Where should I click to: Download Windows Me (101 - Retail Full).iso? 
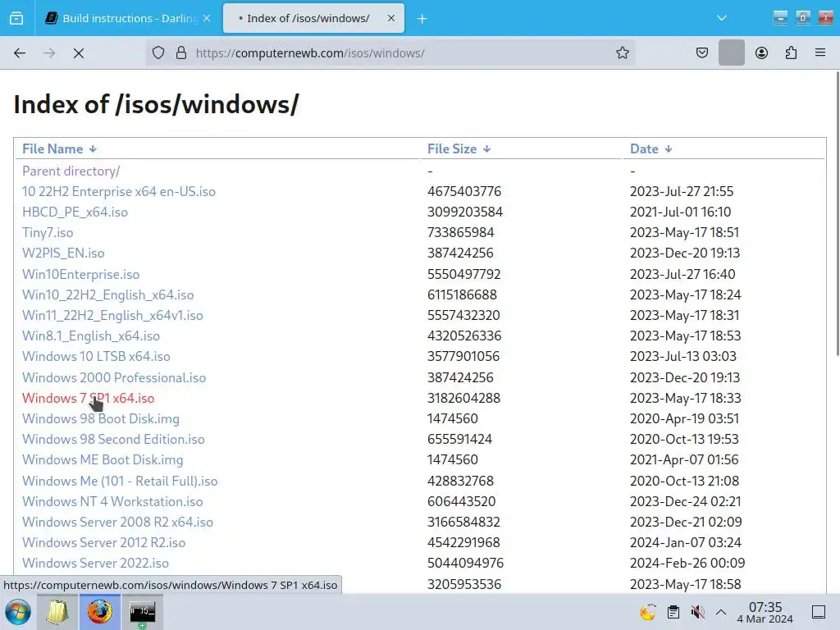coord(120,481)
